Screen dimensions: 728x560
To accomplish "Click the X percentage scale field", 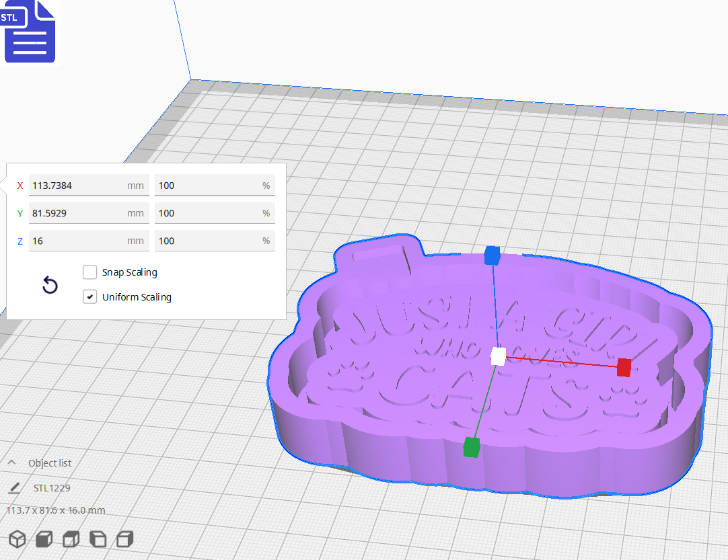I will click(x=214, y=186).
